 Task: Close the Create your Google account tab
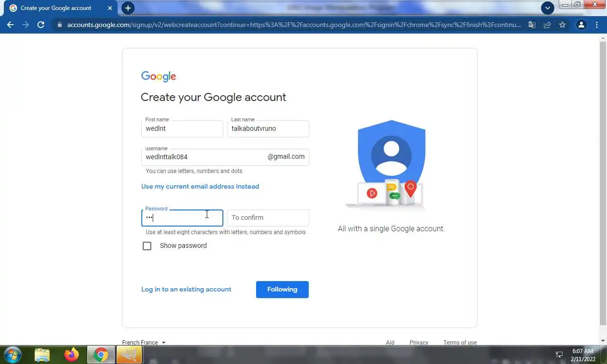110,8
